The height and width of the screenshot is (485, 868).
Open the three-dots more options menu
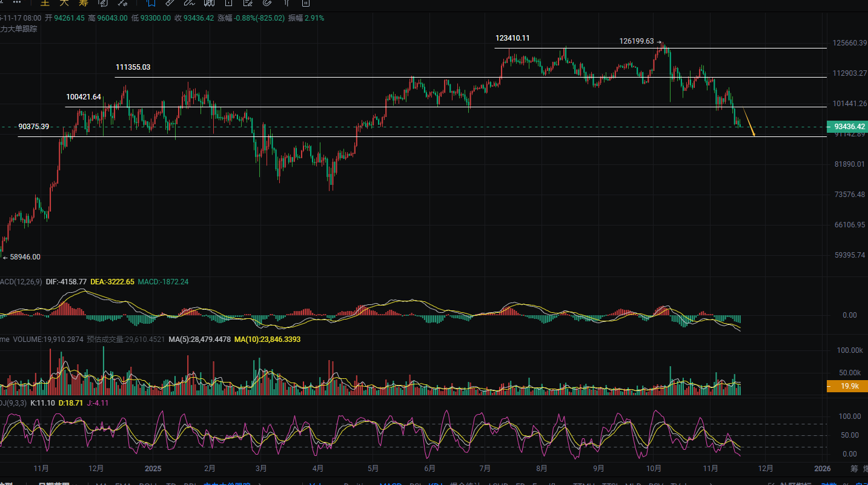16,2
